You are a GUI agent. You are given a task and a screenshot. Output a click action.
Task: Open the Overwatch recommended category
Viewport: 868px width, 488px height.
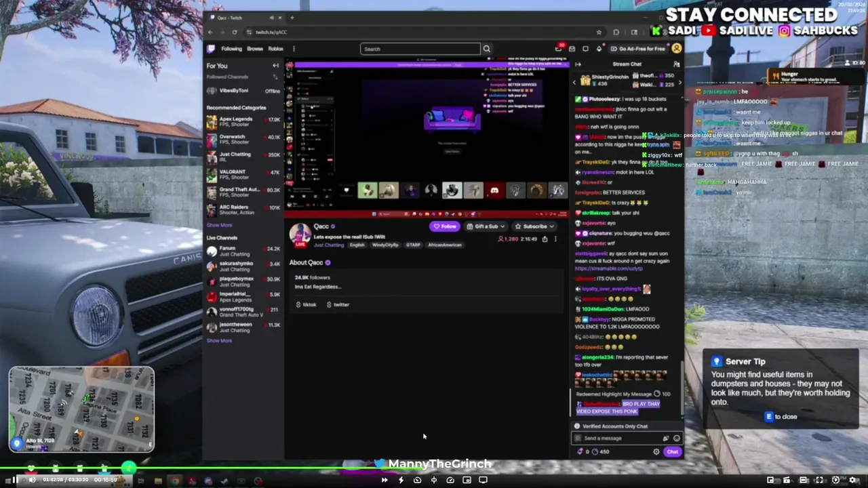[x=244, y=140]
